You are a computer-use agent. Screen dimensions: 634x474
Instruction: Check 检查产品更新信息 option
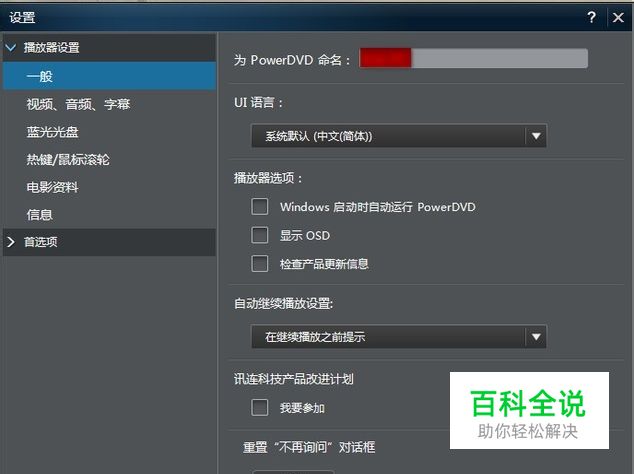pyautogui.click(x=260, y=264)
